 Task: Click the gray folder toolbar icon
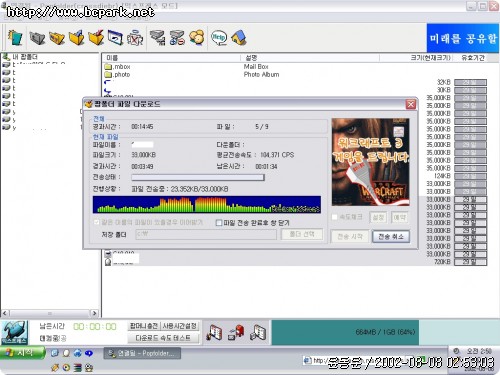tap(37, 38)
